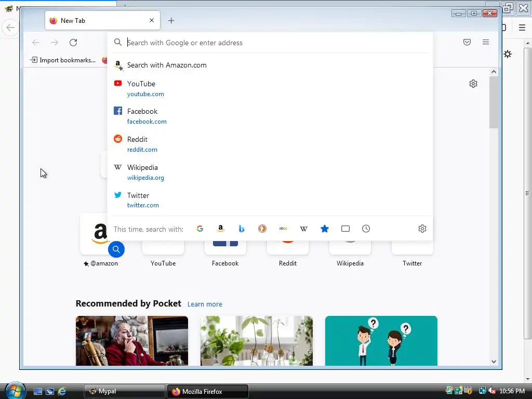This screenshot has width=532, height=399.
Task: Go back in the Mypal window
Action: 10,28
